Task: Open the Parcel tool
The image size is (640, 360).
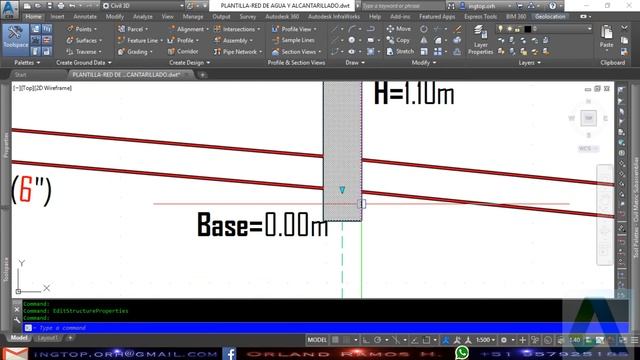Action: (133, 29)
